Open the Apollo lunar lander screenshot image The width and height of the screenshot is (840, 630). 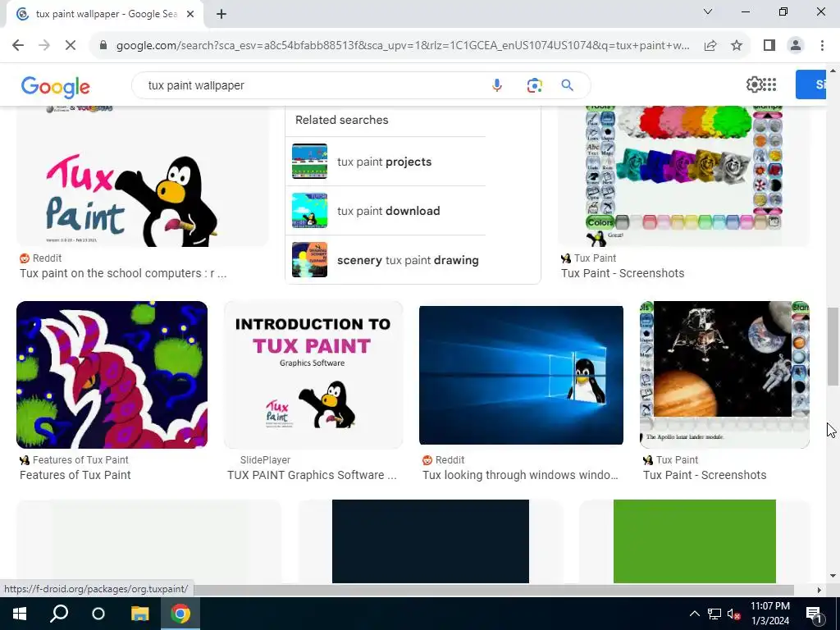(x=724, y=374)
